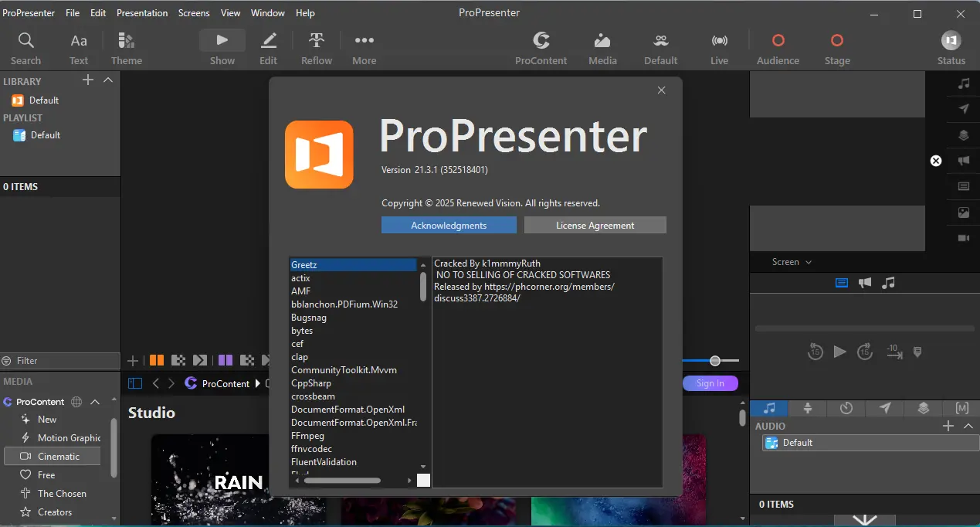Image resolution: width=980 pixels, height=527 pixels.
Task: Open the Macros [M] tab
Action: [962, 408]
